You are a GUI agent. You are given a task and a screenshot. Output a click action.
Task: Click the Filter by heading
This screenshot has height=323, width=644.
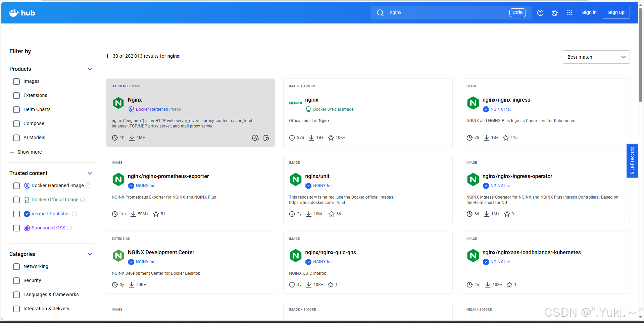[x=20, y=51]
